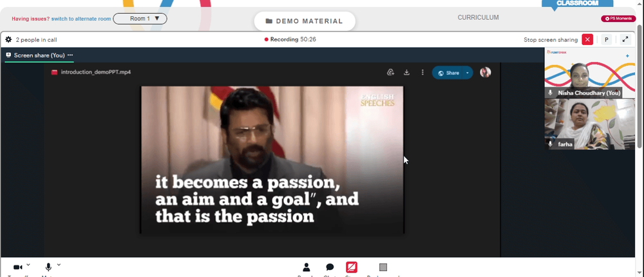The image size is (644, 277).
Task: Toggle the camera icon in the bottom bar
Action: 17,267
